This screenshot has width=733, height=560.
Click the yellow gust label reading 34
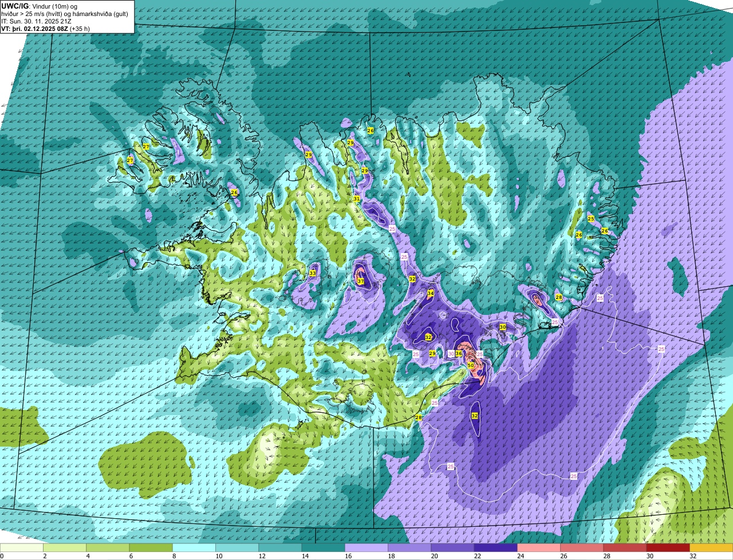coord(431,293)
